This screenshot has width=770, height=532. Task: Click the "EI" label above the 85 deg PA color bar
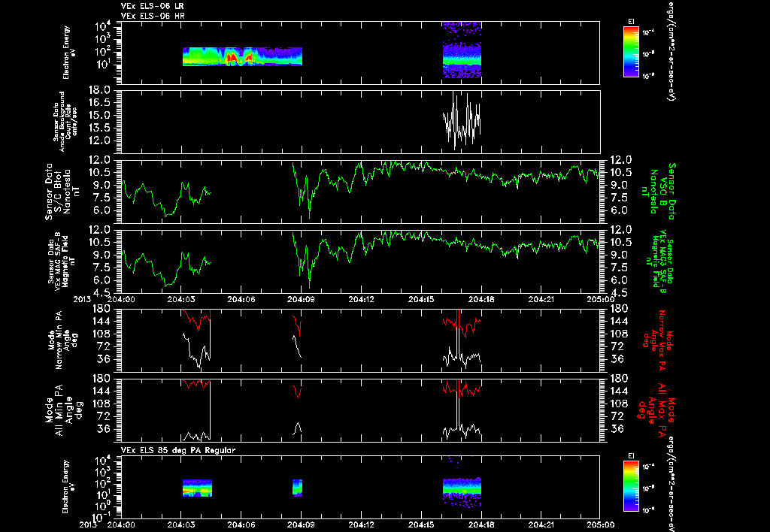tap(631, 456)
